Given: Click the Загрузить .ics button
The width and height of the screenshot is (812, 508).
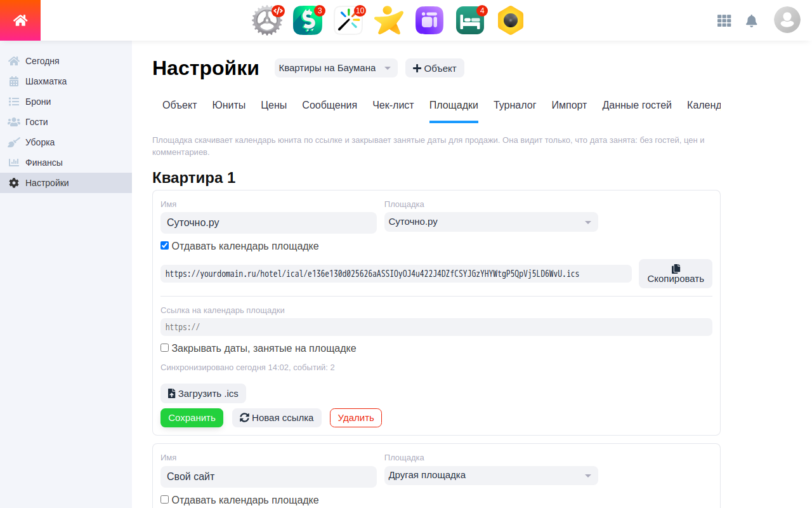Looking at the screenshot, I should (203, 394).
